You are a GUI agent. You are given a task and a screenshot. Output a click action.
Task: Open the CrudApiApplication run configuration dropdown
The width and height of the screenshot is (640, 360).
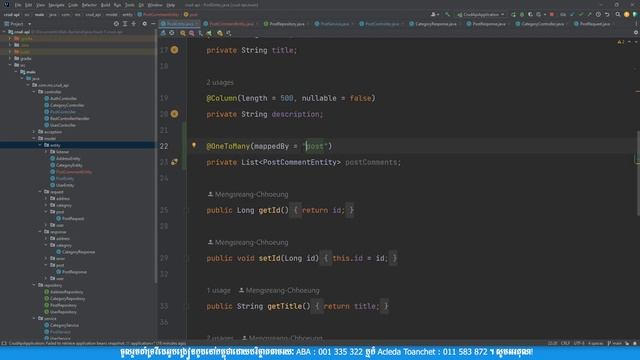[x=481, y=15]
